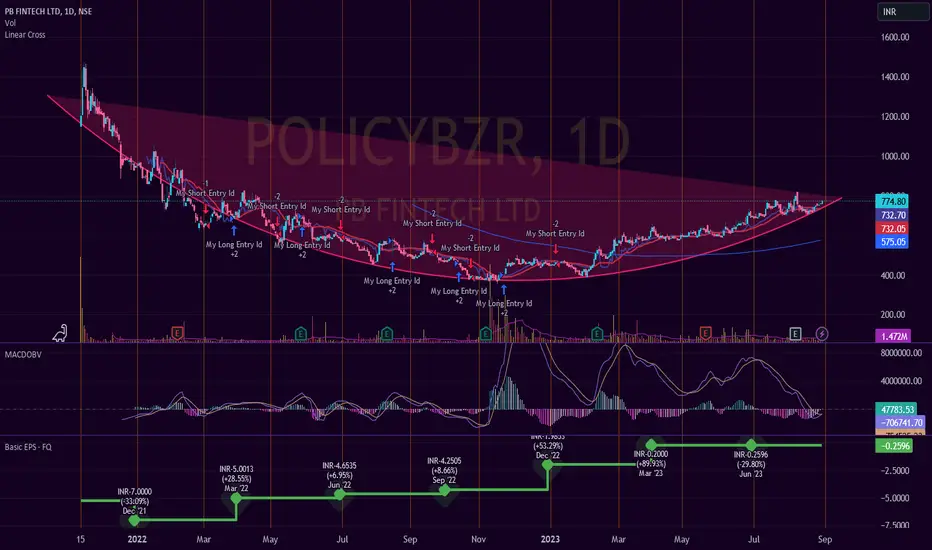
Task: Click the -5.0000 EPS scale label
Action: pyautogui.click(x=895, y=498)
